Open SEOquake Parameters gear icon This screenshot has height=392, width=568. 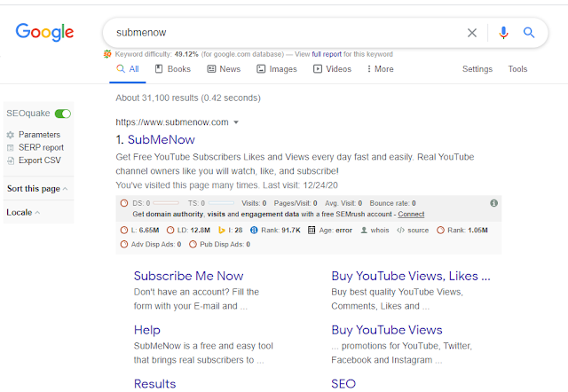click(x=10, y=135)
